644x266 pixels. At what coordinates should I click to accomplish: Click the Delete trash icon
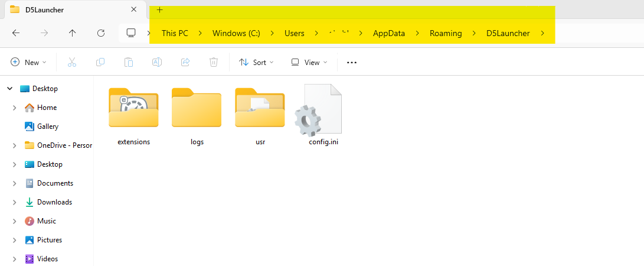pos(213,62)
